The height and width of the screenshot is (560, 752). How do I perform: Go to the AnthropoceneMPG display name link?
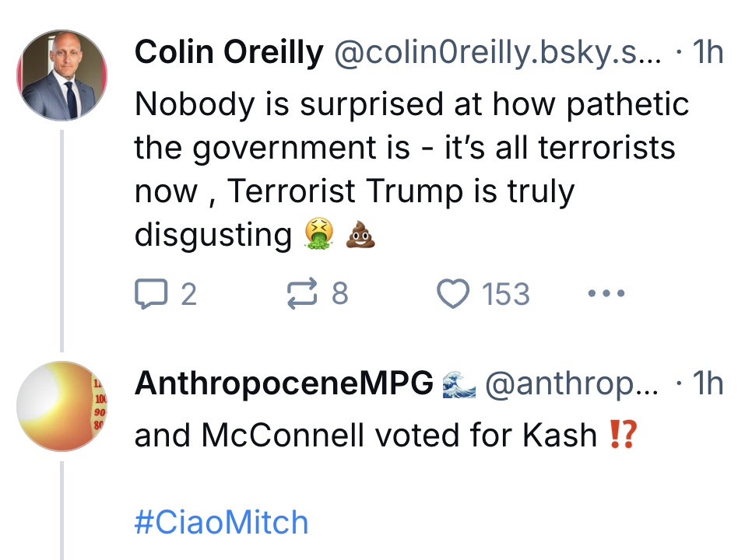coord(283,383)
